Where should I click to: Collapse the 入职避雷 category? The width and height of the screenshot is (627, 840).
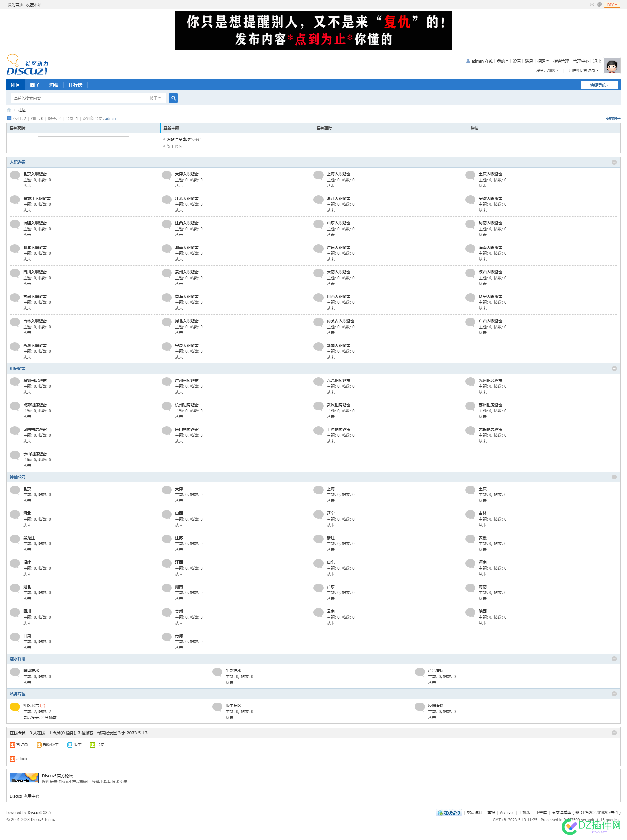[x=614, y=162]
